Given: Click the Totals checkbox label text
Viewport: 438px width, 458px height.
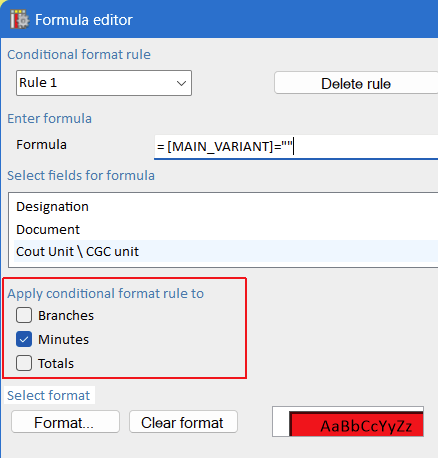Looking at the screenshot, I should pyautogui.click(x=56, y=363).
